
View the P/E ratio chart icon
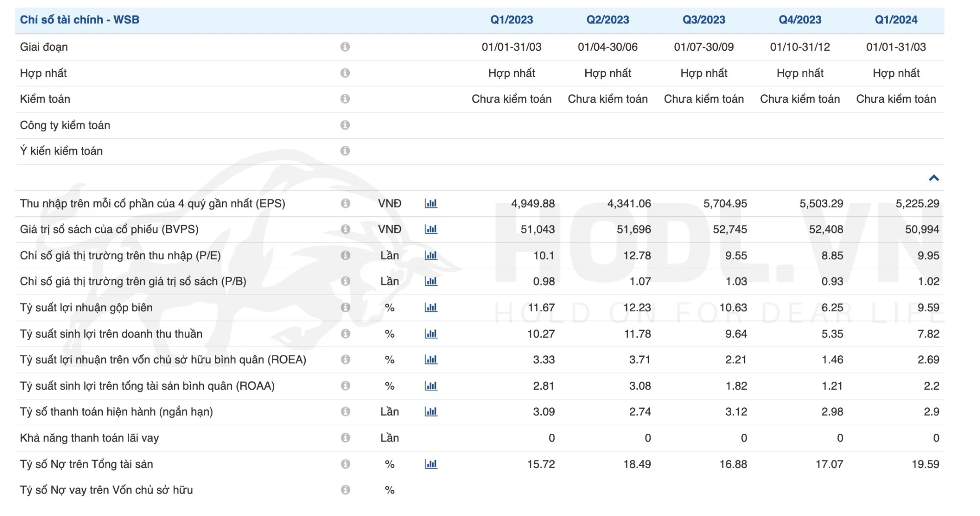[x=431, y=255]
